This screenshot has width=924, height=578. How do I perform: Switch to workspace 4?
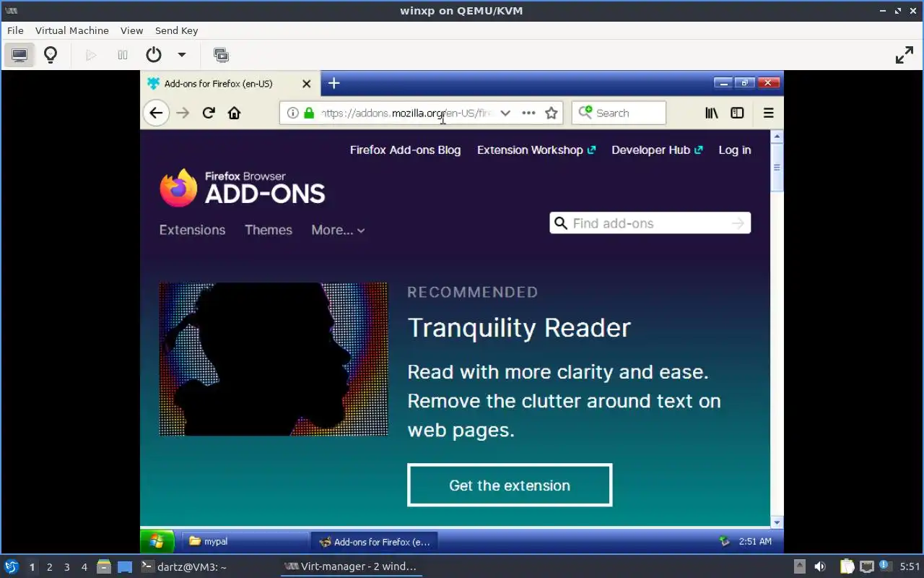(84, 567)
